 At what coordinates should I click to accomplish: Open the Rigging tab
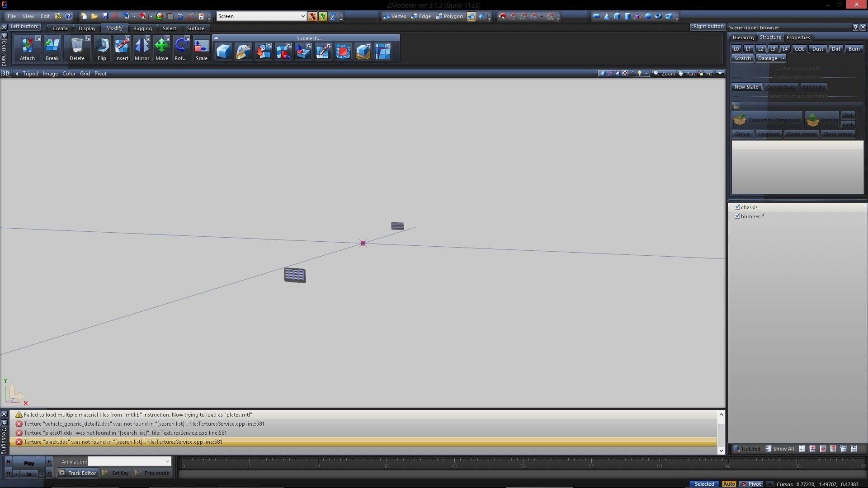pos(142,28)
